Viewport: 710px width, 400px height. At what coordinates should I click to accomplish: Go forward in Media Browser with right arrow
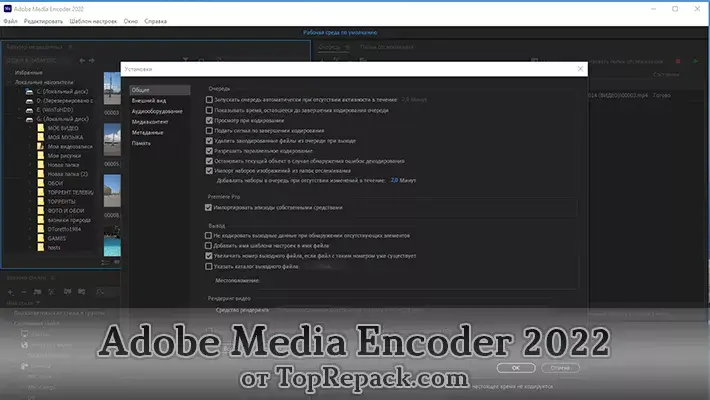(91, 60)
